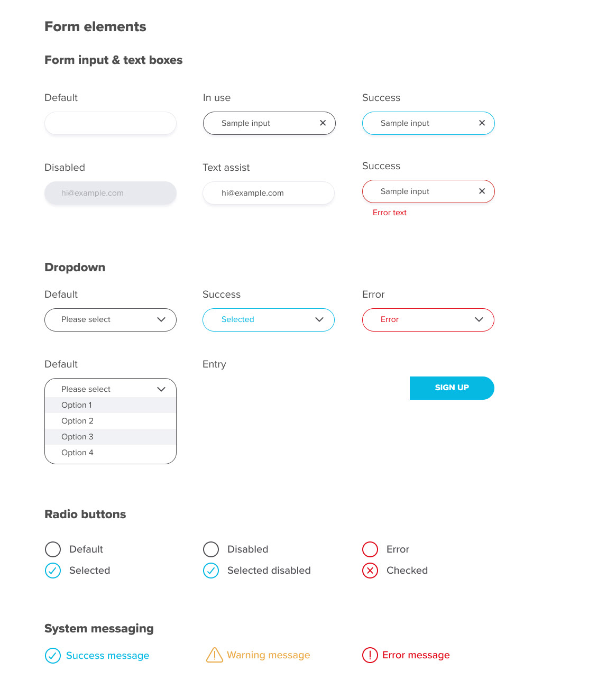The height and width of the screenshot is (680, 616).
Task: Click the empty Default text input
Action: tap(111, 123)
